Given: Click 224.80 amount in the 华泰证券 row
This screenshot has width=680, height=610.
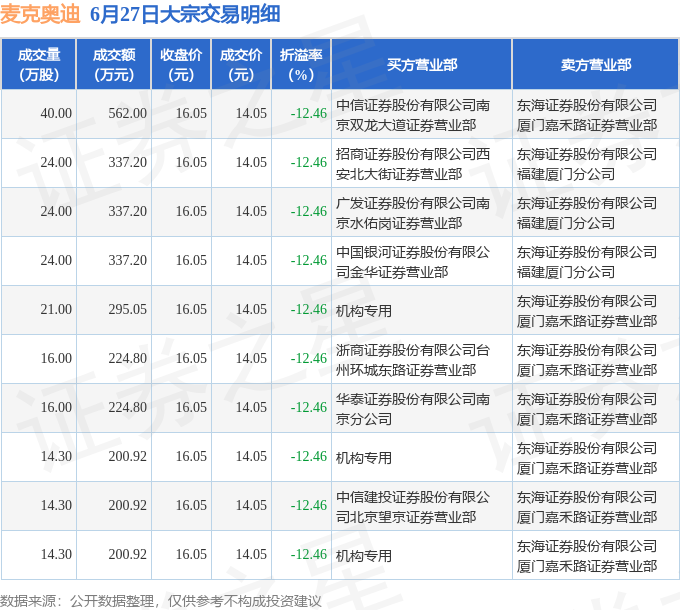Looking at the screenshot, I should [128, 408].
